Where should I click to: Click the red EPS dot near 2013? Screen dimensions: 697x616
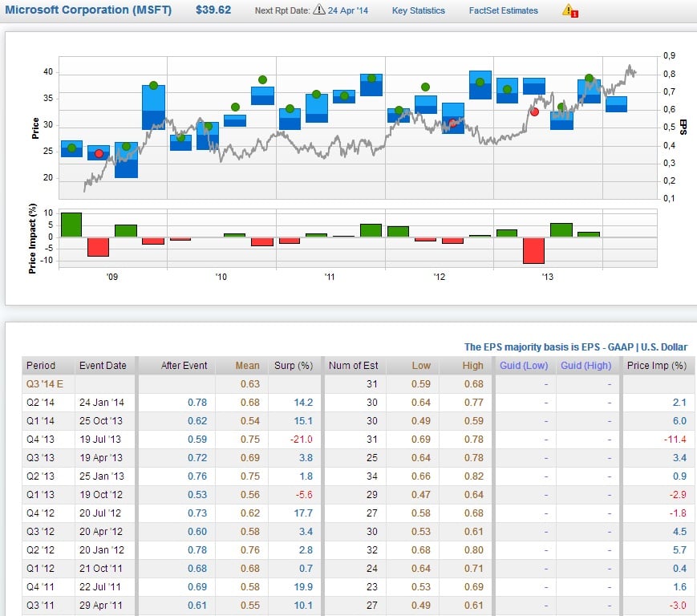point(535,111)
